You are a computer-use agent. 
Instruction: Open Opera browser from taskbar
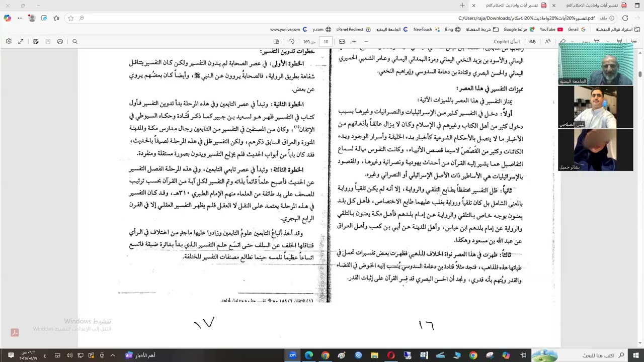tap(391, 355)
